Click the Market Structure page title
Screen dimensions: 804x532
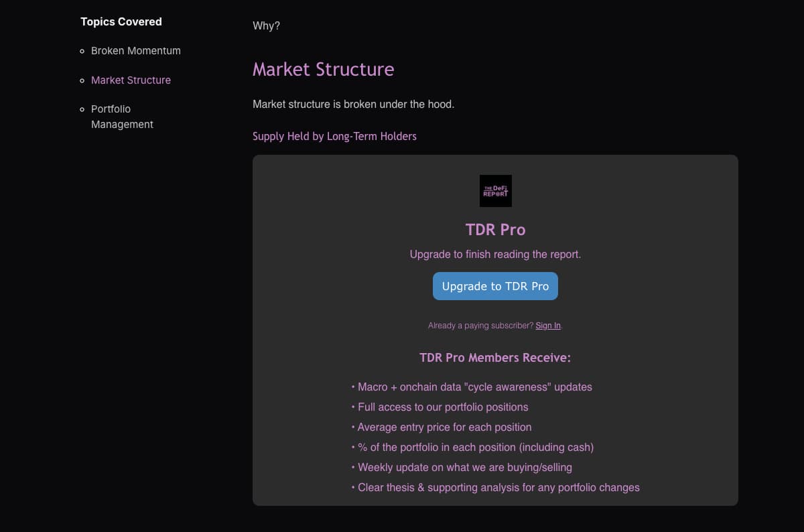pos(324,69)
